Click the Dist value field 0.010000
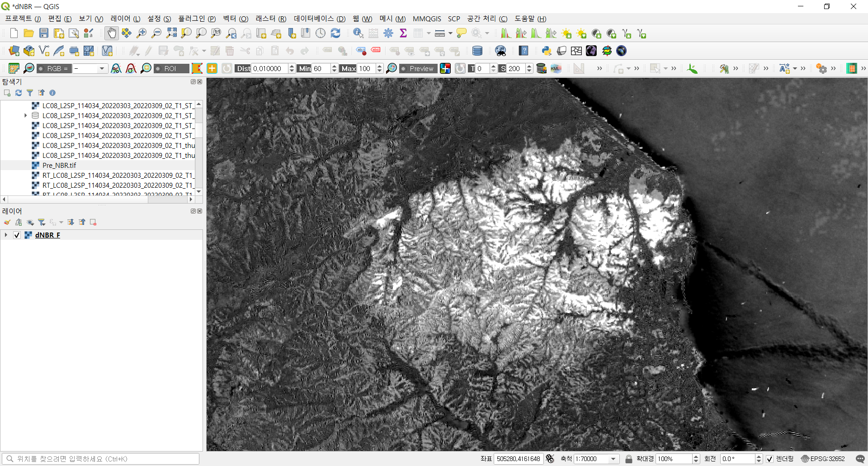This screenshot has width=868, height=466. [269, 68]
